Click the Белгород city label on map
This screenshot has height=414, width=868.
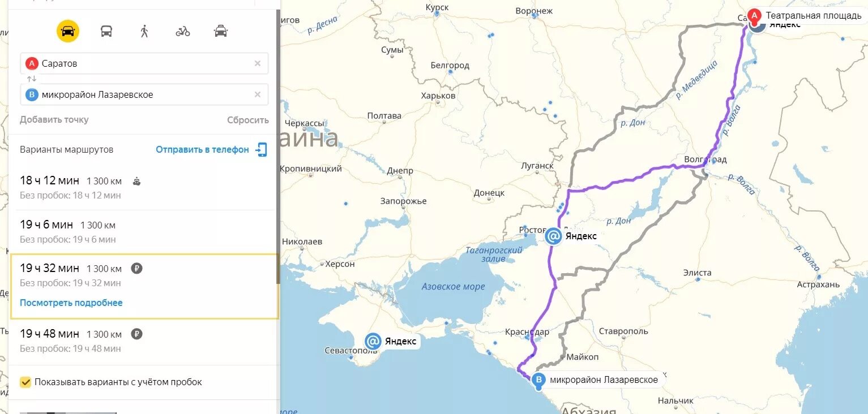[x=450, y=65]
